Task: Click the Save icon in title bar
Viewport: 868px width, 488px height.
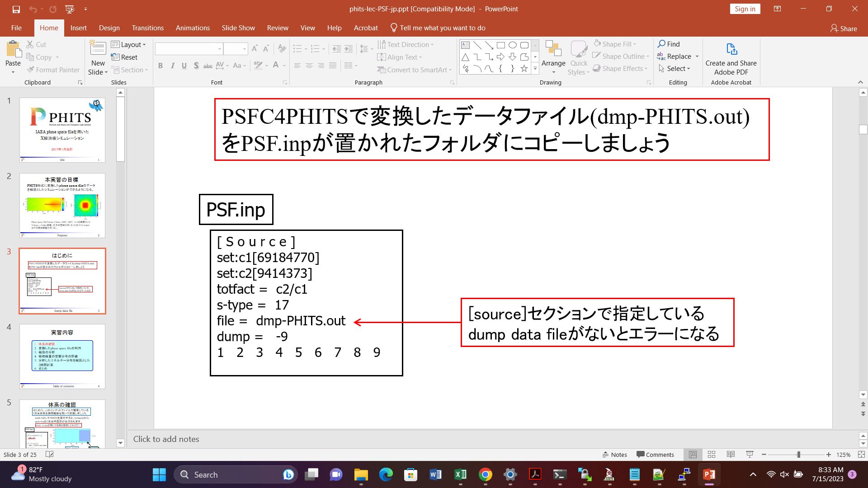Action: tap(16, 9)
